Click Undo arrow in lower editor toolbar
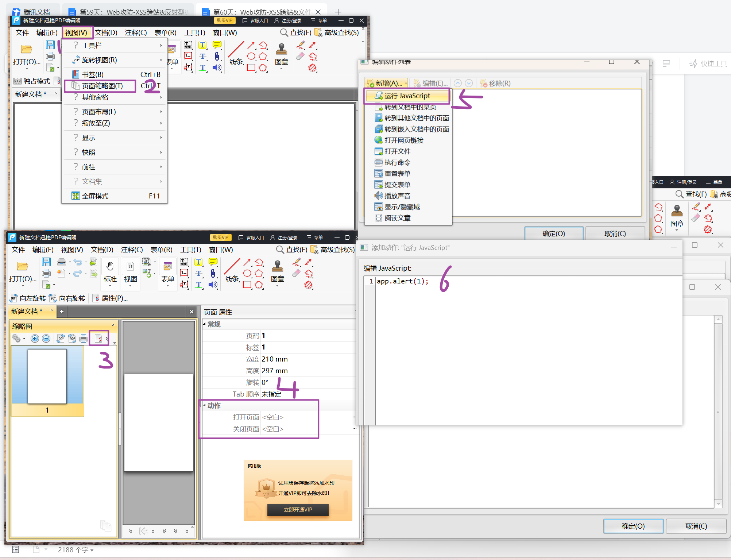The width and height of the screenshot is (731, 560). (77, 262)
